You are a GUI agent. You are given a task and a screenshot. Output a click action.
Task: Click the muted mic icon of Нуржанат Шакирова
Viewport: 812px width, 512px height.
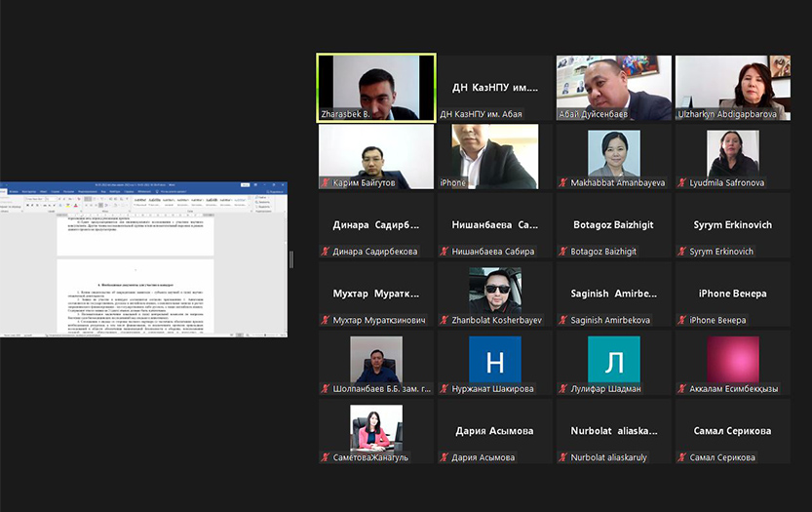pos(445,389)
